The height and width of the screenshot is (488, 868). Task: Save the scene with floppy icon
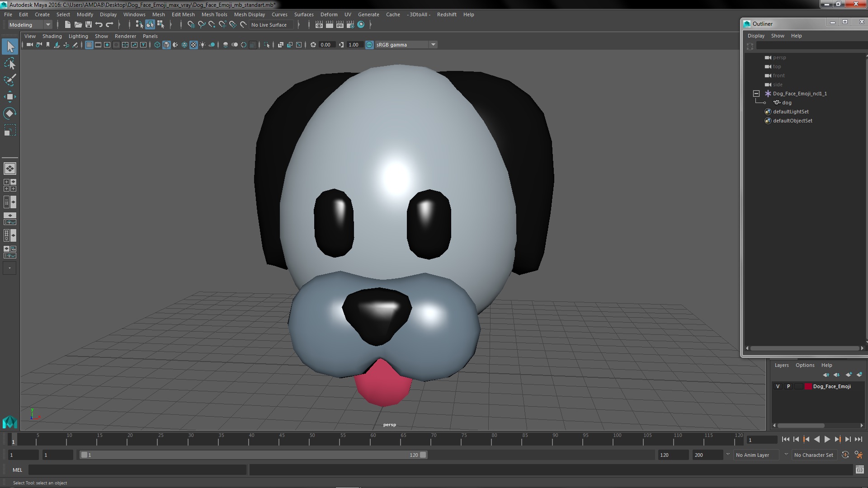pos(89,25)
